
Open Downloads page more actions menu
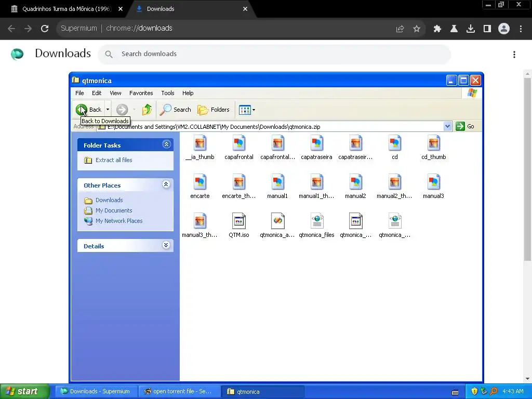point(514,55)
